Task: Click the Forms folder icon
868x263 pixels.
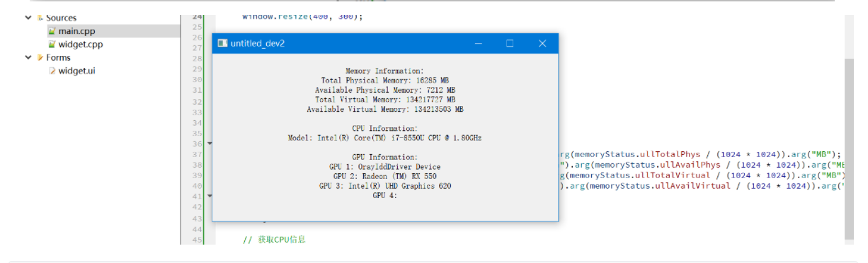Action: pyautogui.click(x=40, y=57)
